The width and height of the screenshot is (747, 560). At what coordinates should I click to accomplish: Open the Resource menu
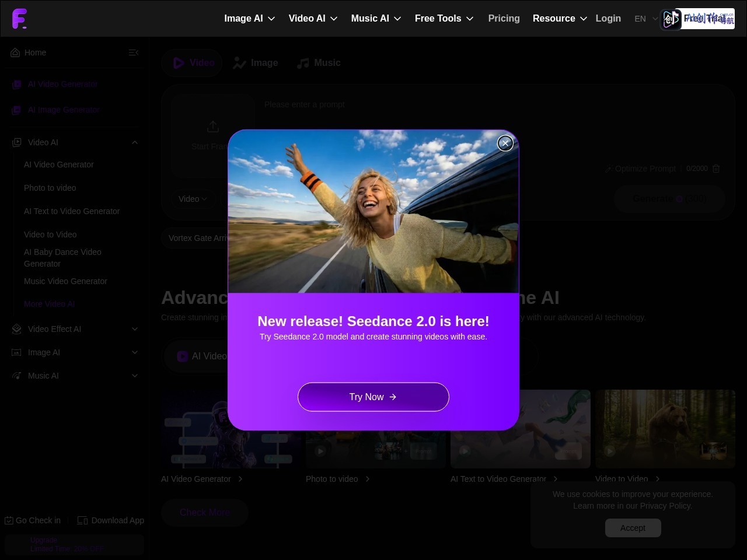(560, 19)
